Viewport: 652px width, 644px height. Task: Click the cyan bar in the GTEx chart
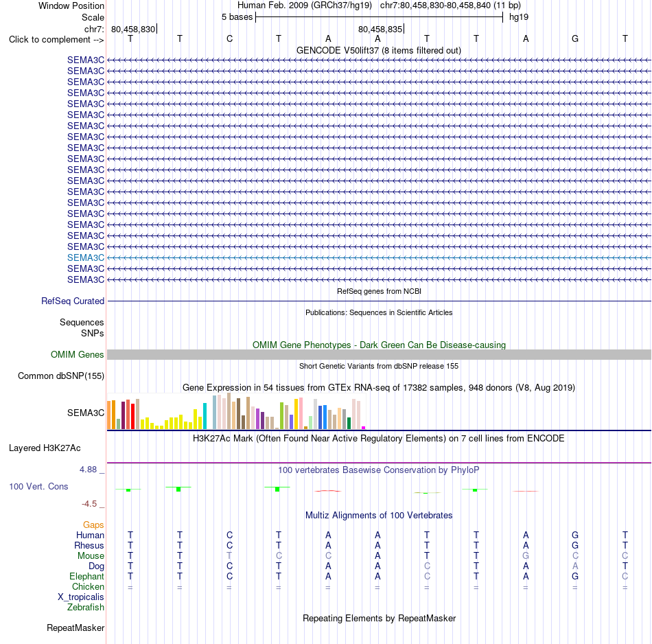click(205, 416)
